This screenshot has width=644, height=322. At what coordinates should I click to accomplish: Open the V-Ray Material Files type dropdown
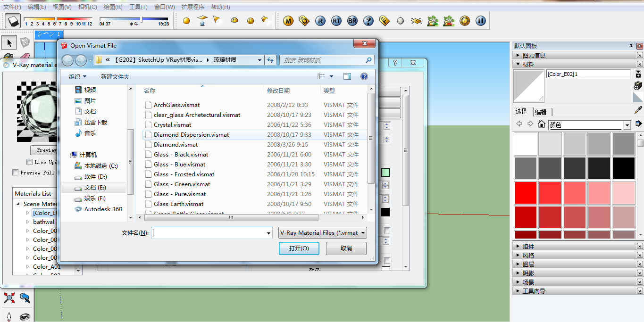coord(362,232)
